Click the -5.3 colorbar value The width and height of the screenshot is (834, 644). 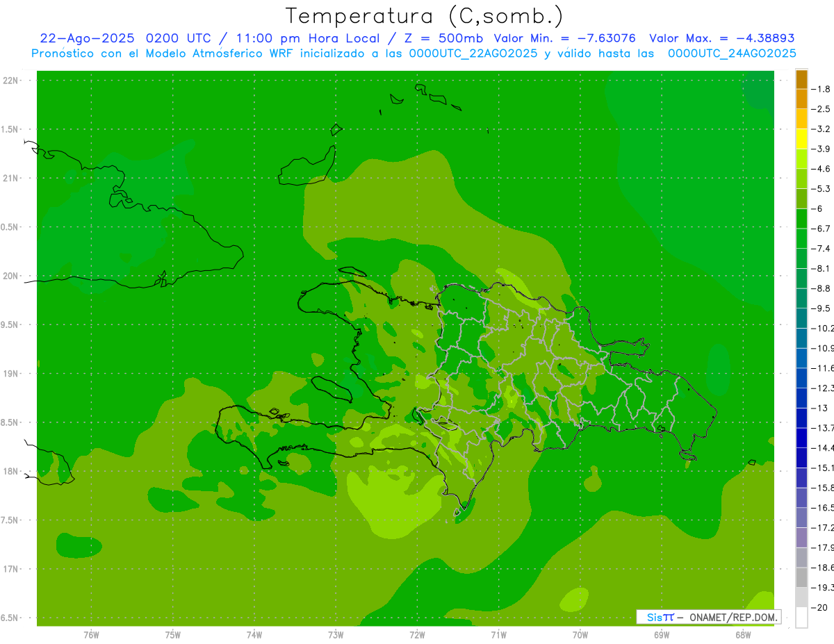click(821, 188)
